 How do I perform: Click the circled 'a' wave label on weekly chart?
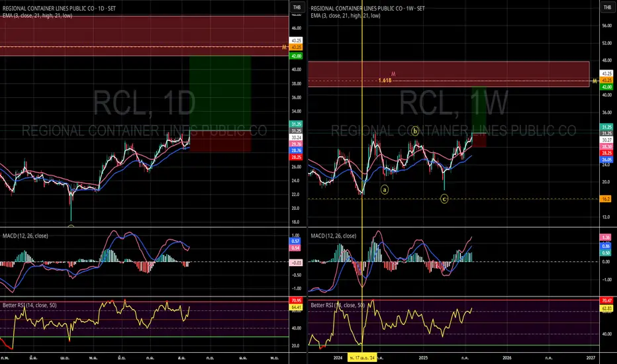385,189
